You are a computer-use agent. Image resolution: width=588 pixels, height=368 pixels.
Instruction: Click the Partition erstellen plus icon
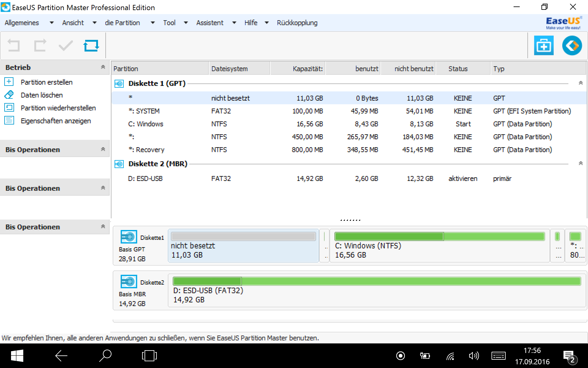pos(9,82)
